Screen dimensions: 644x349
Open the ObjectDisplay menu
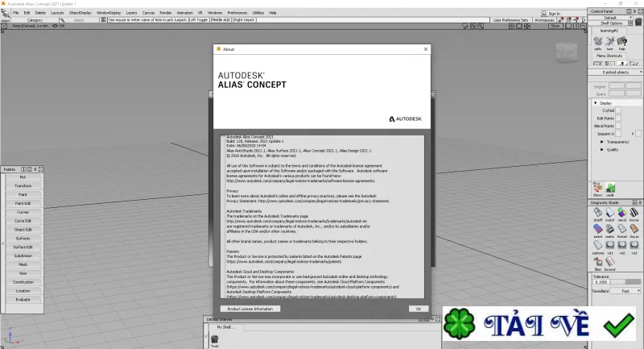pyautogui.click(x=80, y=13)
